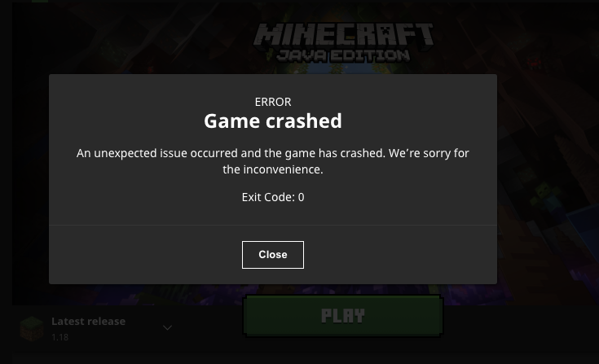Click the letter P on the PLAY button
This screenshot has width=599, height=364.
(x=327, y=316)
